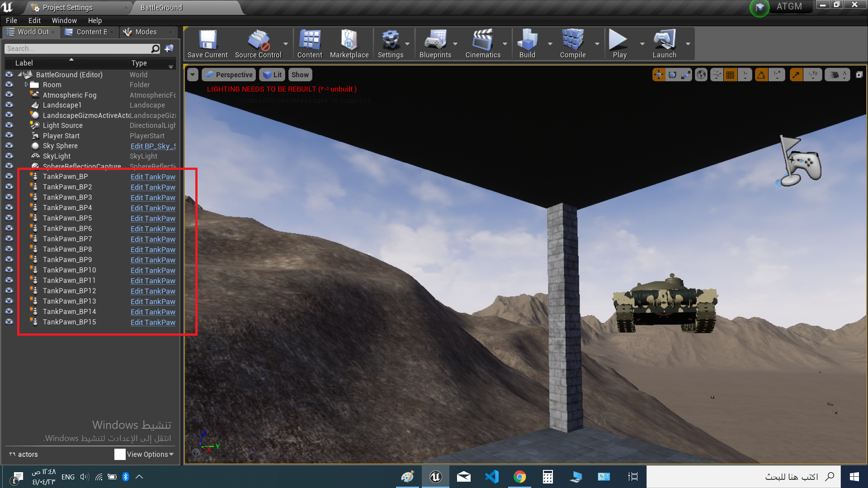Expand the Room folder in World Outliner
The width and height of the screenshot is (868, 488).
pos(27,84)
